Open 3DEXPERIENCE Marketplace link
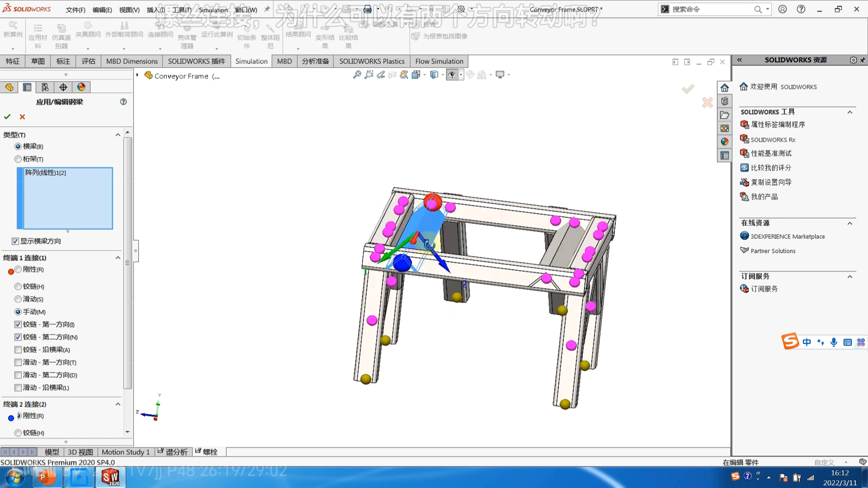This screenshot has width=868, height=488. pos(787,236)
